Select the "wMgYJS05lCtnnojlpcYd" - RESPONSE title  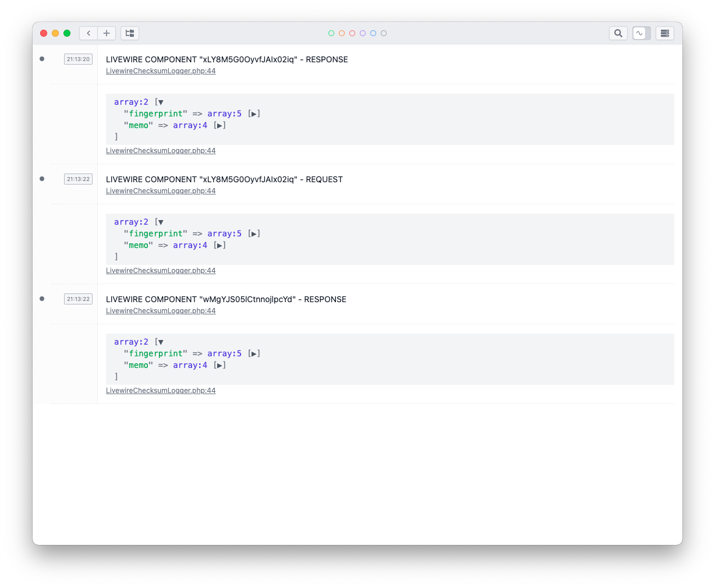226,299
